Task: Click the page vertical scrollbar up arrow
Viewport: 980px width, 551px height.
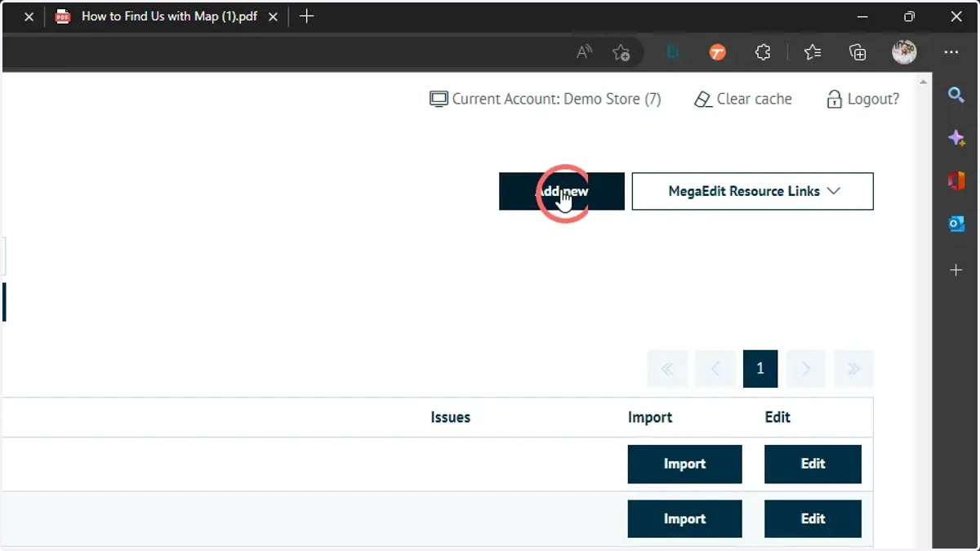Action: click(924, 82)
